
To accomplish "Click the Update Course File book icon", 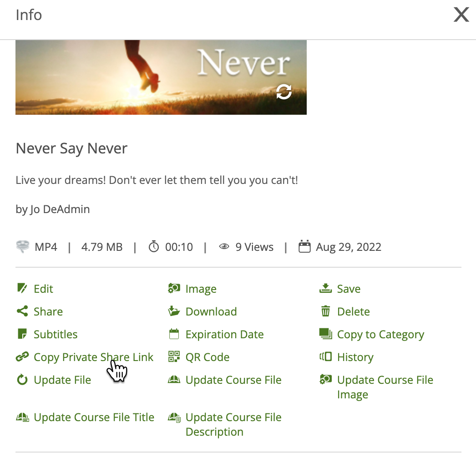I will tap(174, 380).
